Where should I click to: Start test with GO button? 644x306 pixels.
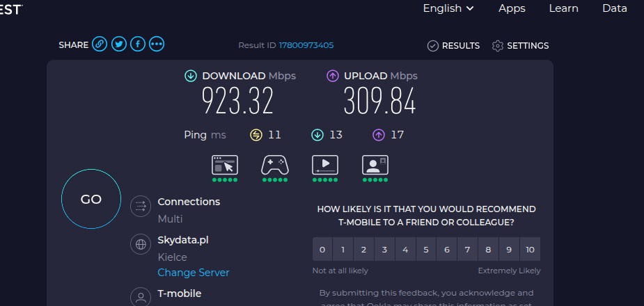point(91,199)
